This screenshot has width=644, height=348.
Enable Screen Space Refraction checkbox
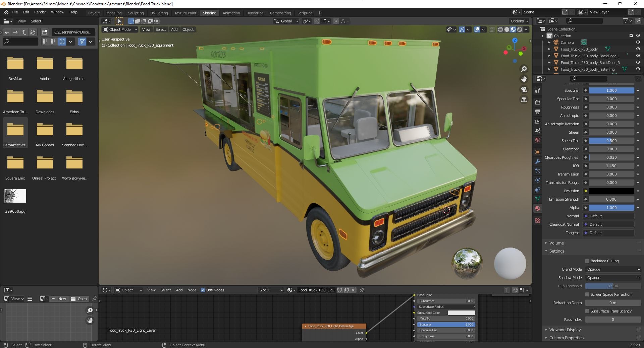click(587, 294)
